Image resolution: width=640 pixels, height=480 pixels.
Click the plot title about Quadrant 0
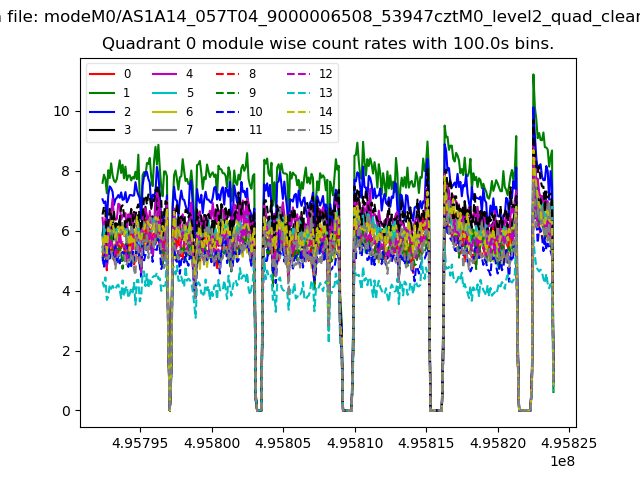tap(328, 44)
